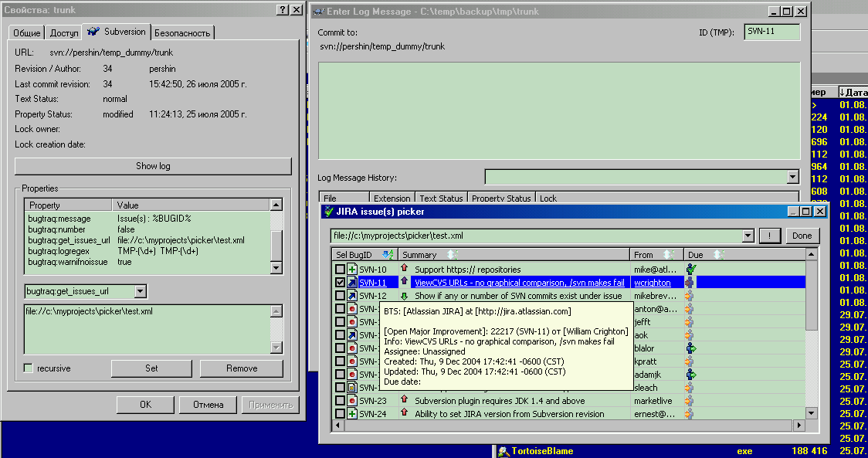The height and width of the screenshot is (458, 868).
Task: Click the Remove property button
Action: tap(242, 368)
